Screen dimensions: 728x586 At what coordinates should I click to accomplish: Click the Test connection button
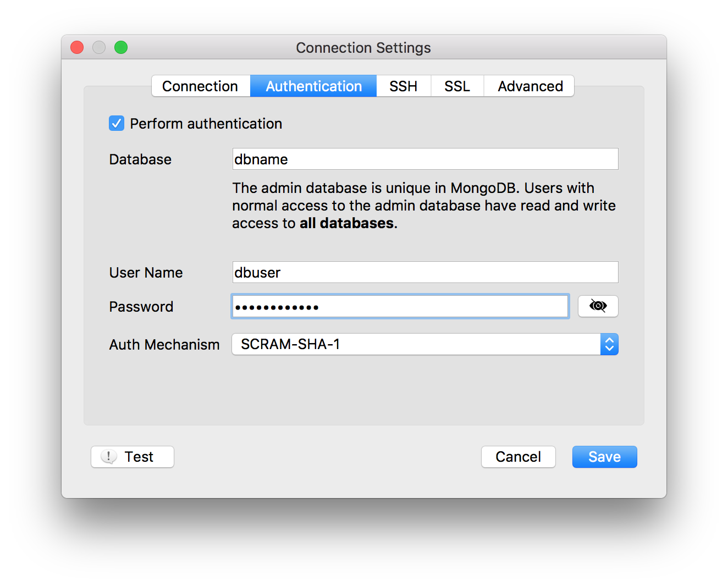click(133, 457)
